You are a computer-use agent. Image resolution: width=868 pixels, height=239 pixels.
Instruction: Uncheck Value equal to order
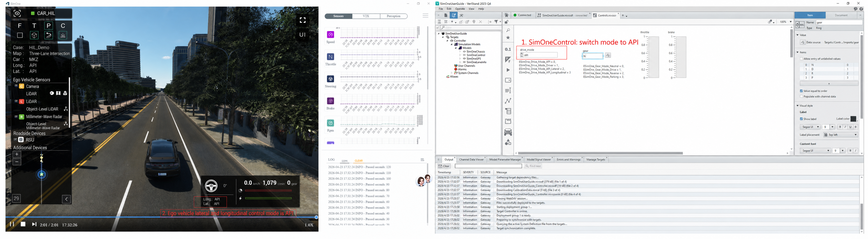point(801,91)
